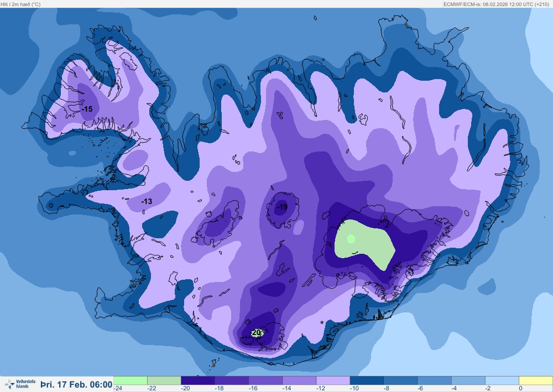
Task: Click the -8 legend scale value
Action: click(x=387, y=389)
